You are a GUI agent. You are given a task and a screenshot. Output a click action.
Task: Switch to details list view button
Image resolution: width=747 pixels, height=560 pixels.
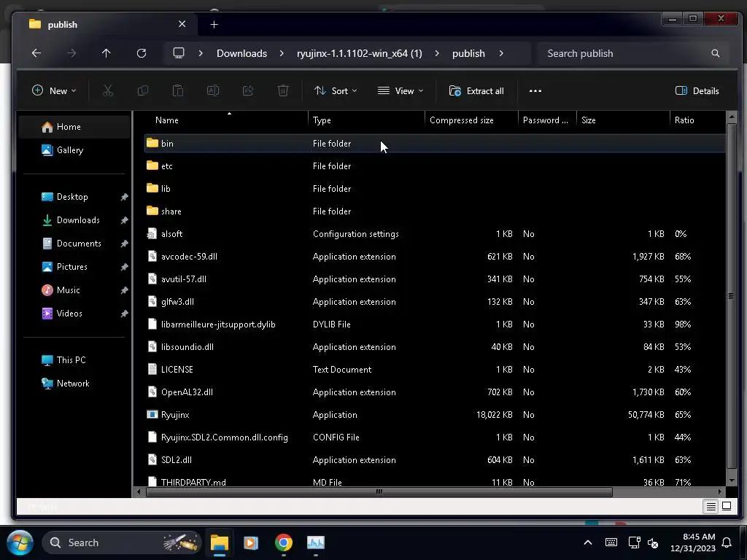tap(711, 506)
